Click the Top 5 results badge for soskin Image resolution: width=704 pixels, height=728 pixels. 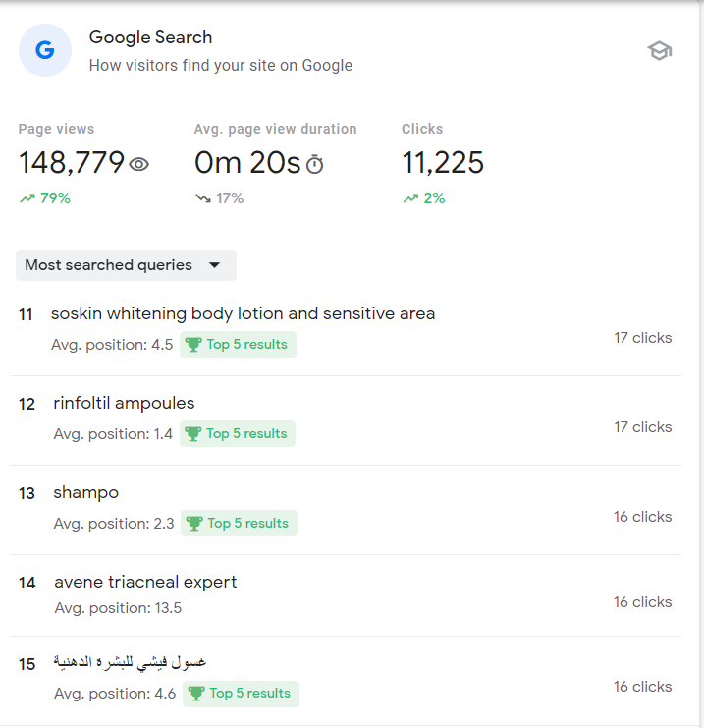click(x=238, y=344)
